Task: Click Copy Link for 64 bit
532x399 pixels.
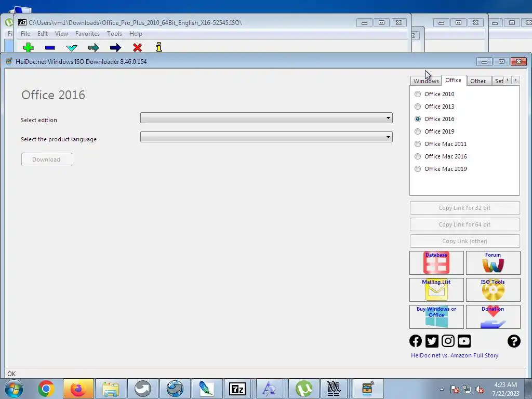Action: click(x=464, y=224)
